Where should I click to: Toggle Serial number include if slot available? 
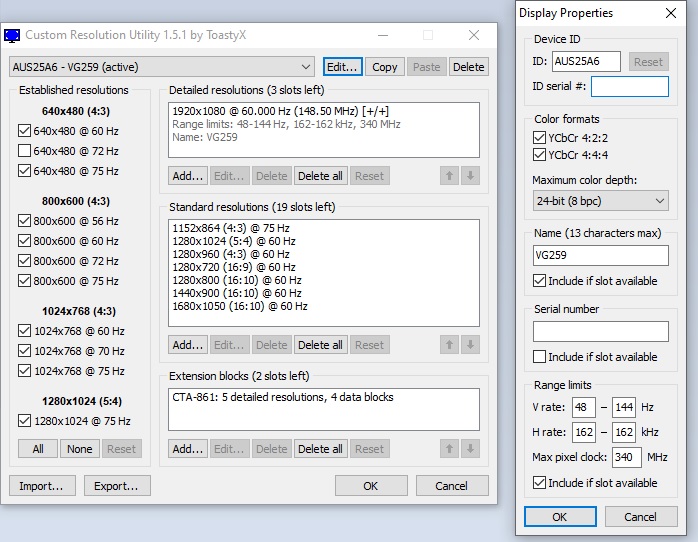[540, 357]
